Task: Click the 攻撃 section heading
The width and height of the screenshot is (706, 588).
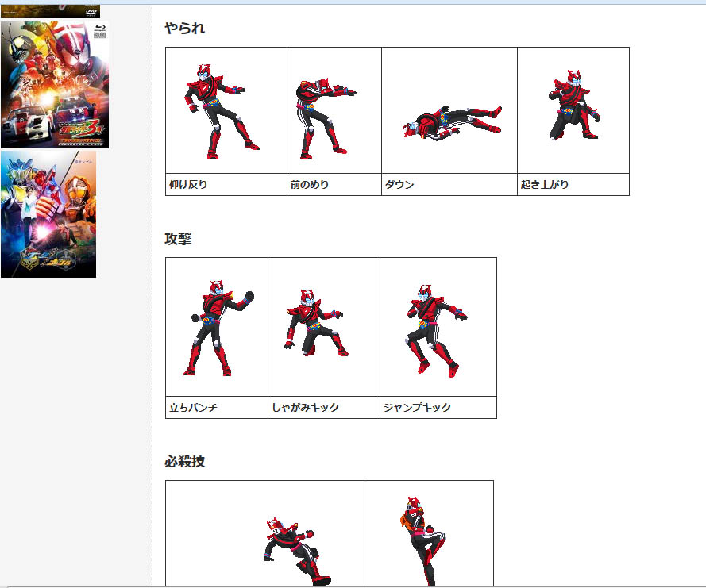Action: [178, 239]
